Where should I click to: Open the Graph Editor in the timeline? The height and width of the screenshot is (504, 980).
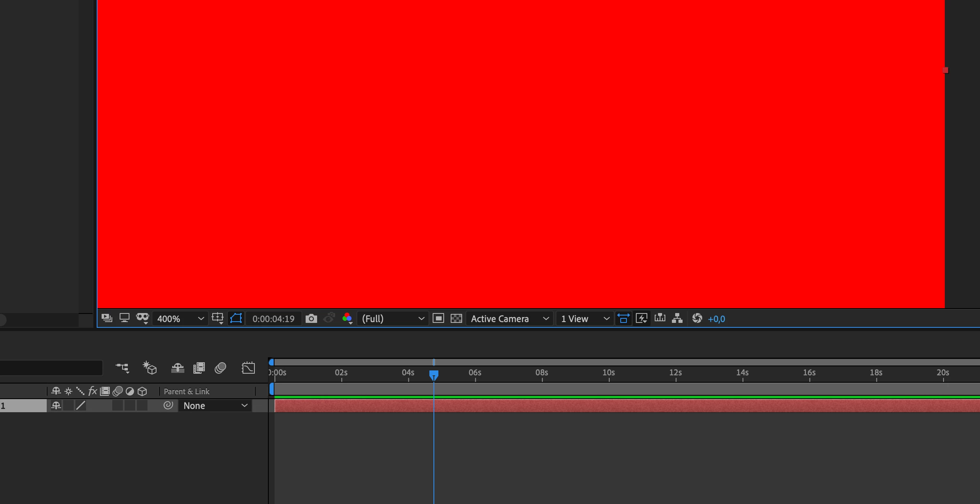click(248, 368)
